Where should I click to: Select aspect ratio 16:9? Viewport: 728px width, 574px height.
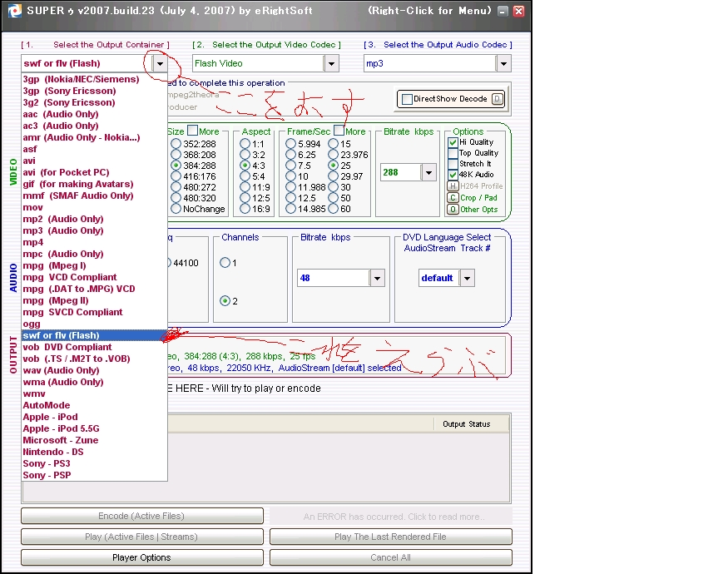(x=245, y=209)
